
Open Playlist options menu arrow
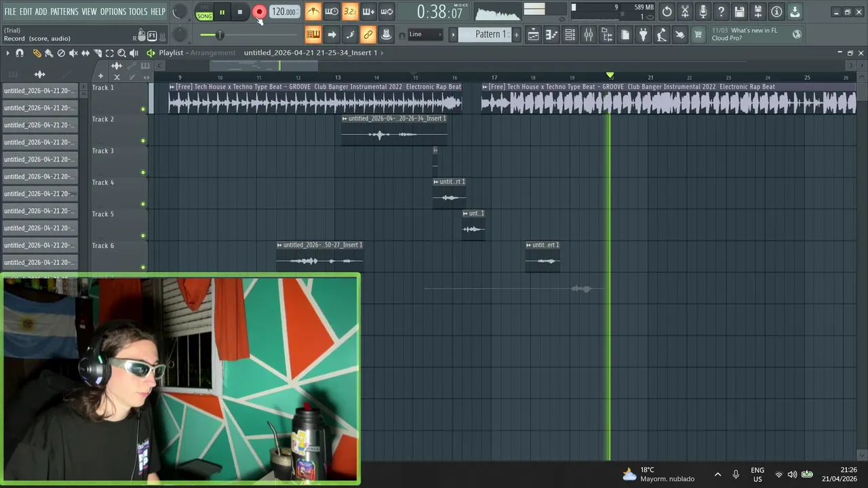pos(7,53)
